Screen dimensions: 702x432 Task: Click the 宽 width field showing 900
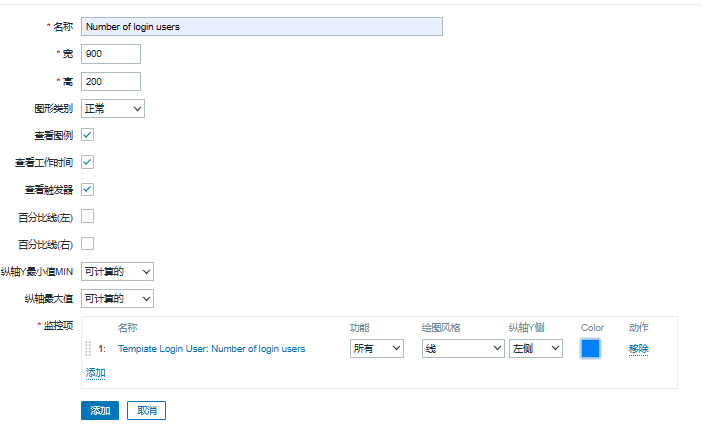[111, 54]
